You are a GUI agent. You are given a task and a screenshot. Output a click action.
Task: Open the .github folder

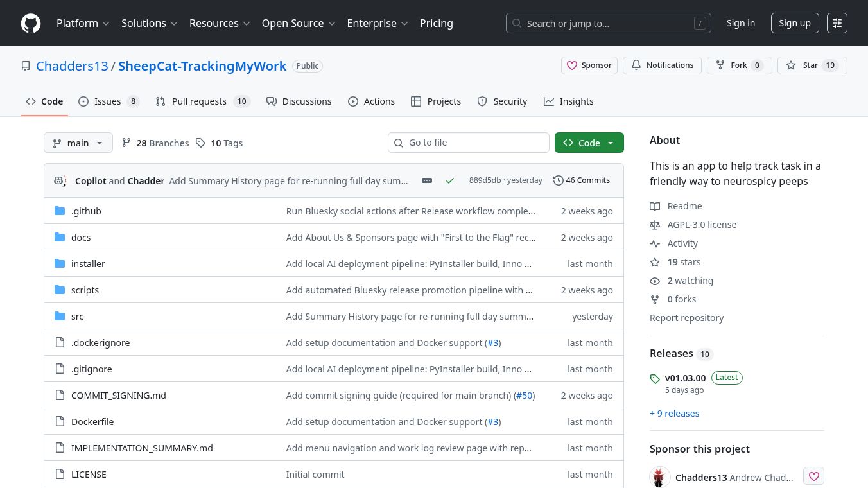(86, 211)
